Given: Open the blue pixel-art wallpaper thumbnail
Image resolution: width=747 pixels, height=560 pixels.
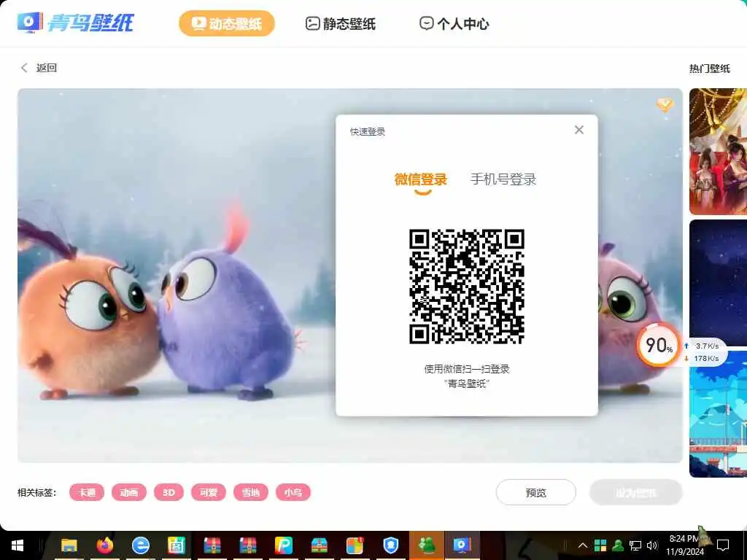Looking at the screenshot, I should click(718, 414).
